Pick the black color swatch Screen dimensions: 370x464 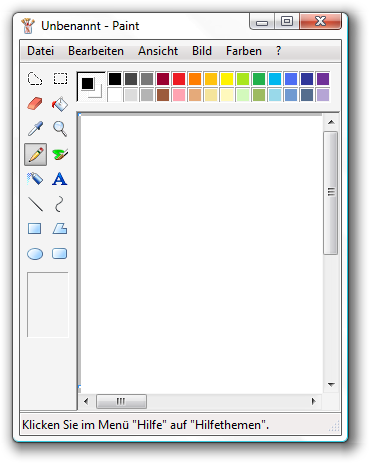coord(115,79)
